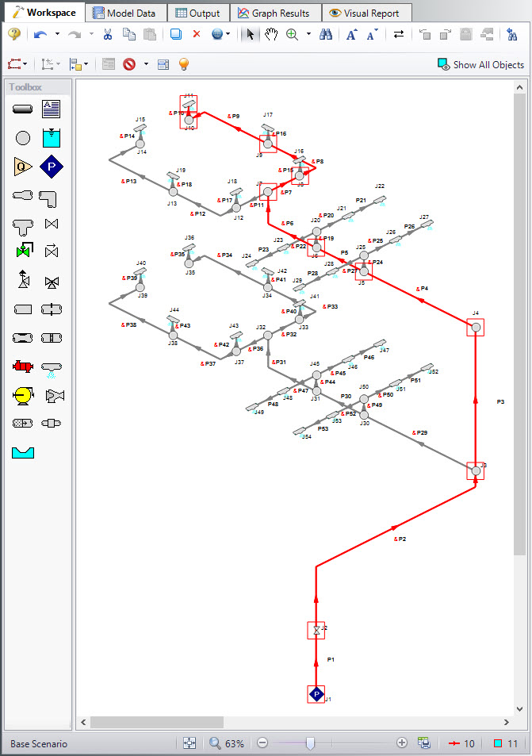The width and height of the screenshot is (532, 756).
Task: Select the Pipe drawing tool in Toolbox
Action: click(x=23, y=109)
